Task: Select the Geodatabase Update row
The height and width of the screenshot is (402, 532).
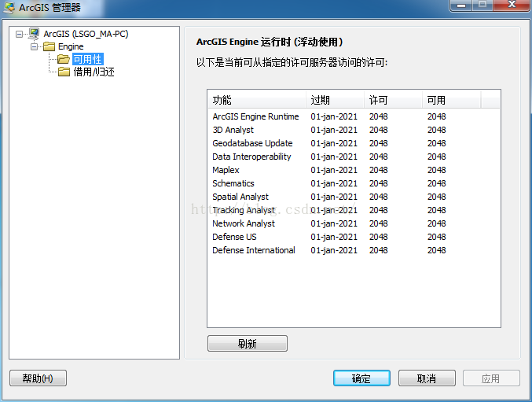Action: tap(354, 143)
